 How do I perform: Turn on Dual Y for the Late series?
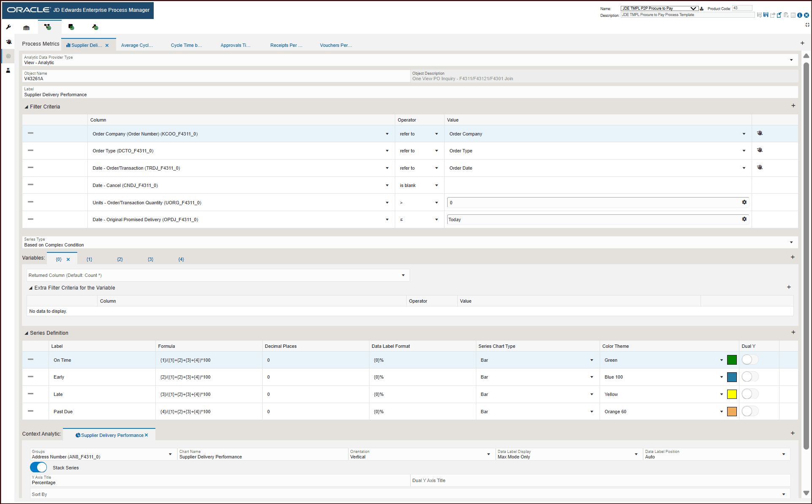750,393
